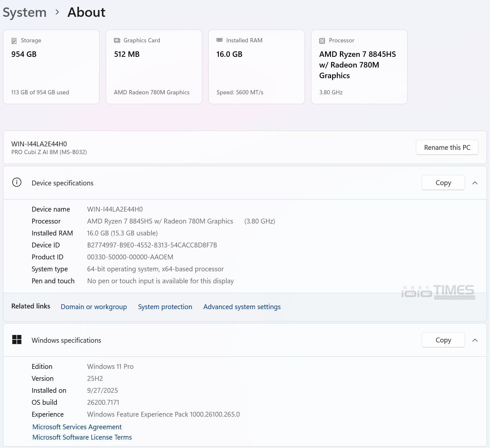Open Microsoft Services Agreement link

tap(77, 427)
